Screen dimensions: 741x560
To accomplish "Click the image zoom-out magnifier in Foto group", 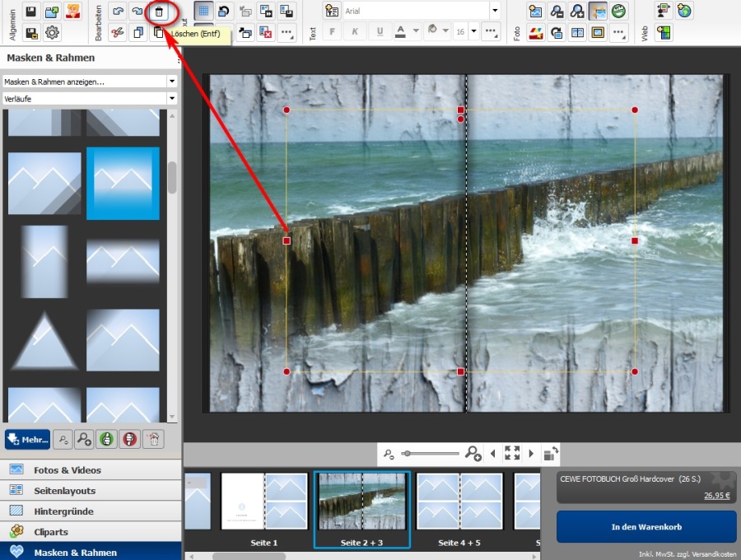I will coord(557,12).
